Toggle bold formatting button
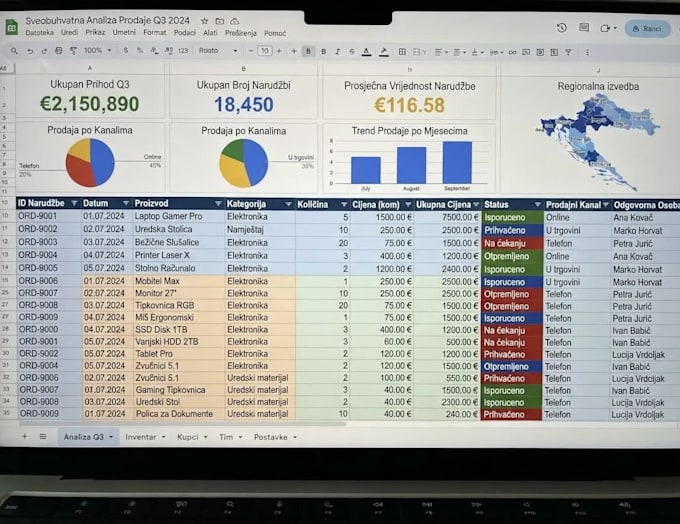The image size is (680, 524). pos(308,52)
